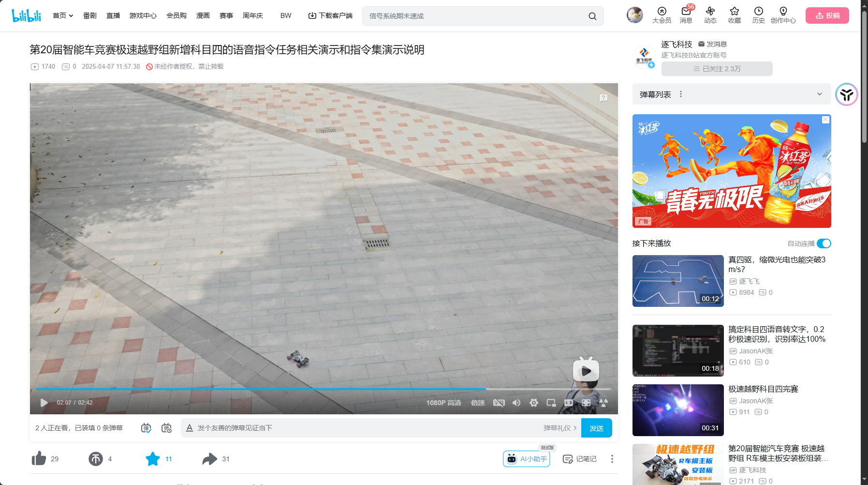Open the 首页 dropdown menu

coord(63,15)
